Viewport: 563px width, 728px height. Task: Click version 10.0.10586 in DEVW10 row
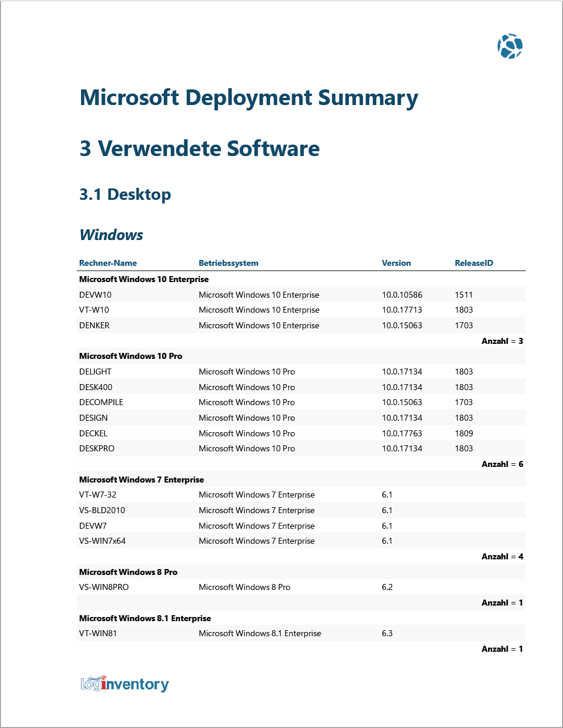[x=402, y=295]
